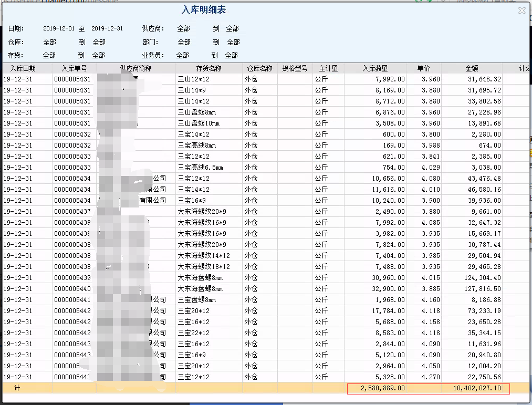Click order number 0000005440
The height and width of the screenshot is (405, 532).
(x=72, y=289)
